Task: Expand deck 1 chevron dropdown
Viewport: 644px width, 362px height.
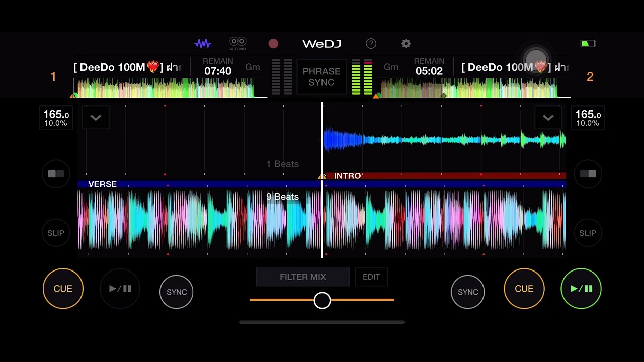Action: coord(96,118)
